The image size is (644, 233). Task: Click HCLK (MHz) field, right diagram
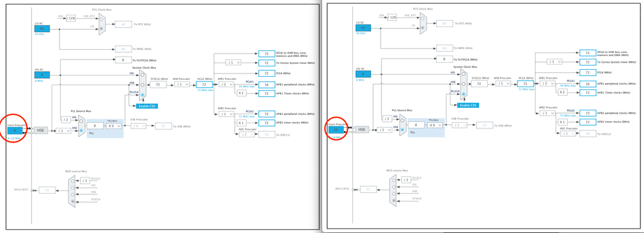pyautogui.click(x=525, y=83)
